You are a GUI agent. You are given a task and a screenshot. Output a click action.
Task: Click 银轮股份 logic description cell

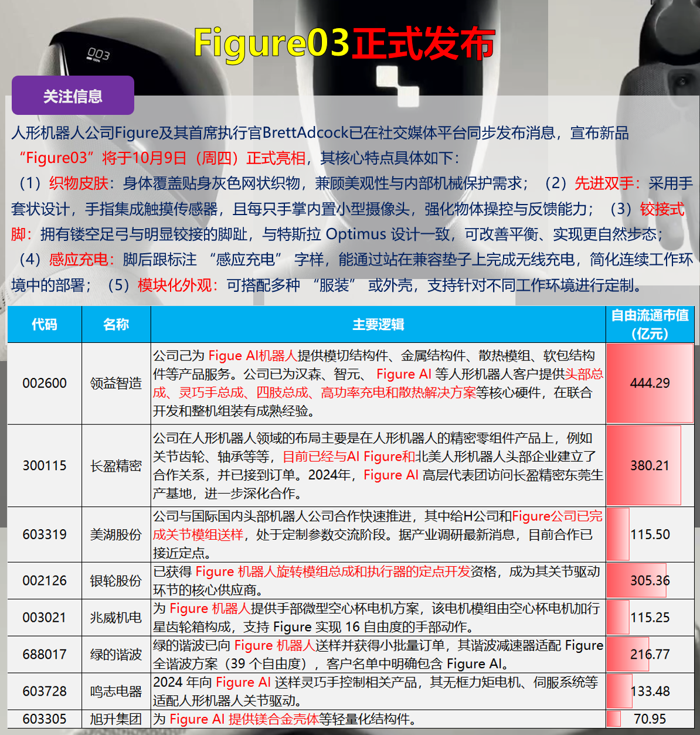pos(378,580)
